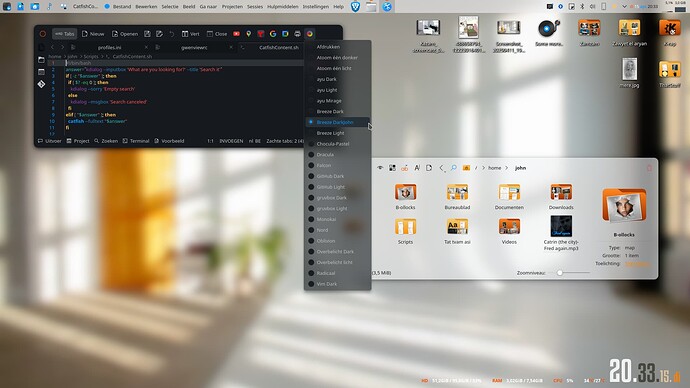Click the Dolphin back arrow with dropdown
The width and height of the screenshot is (690, 388).
pos(442,168)
